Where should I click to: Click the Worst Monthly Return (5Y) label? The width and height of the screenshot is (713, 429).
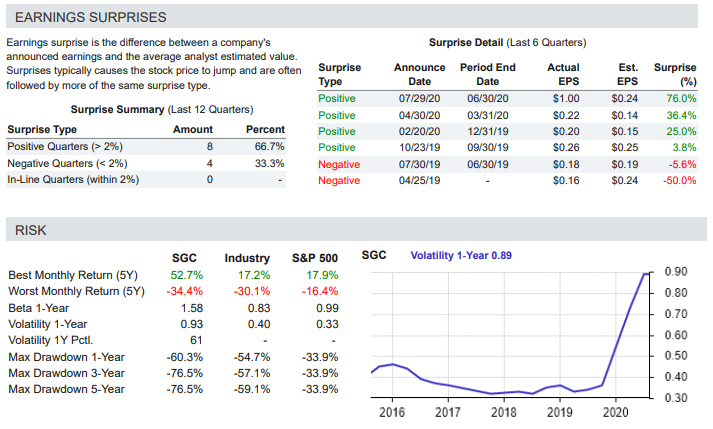[x=76, y=291]
